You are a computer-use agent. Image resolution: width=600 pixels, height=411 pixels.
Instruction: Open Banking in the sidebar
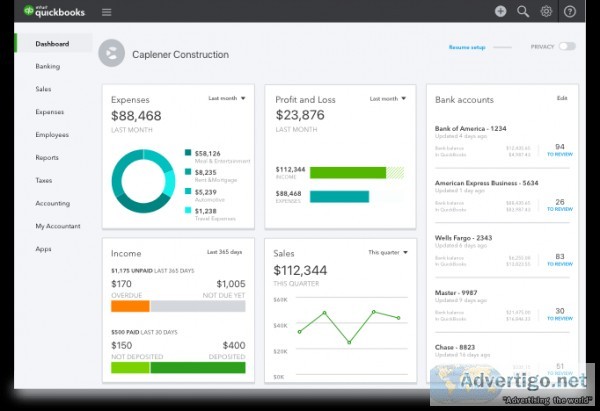coord(47,66)
